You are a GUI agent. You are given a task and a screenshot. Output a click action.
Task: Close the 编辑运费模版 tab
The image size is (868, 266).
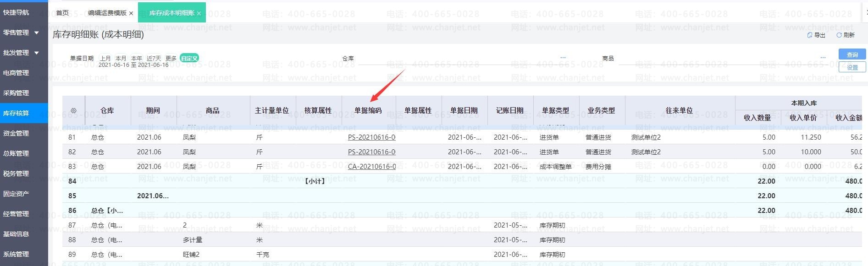click(131, 13)
